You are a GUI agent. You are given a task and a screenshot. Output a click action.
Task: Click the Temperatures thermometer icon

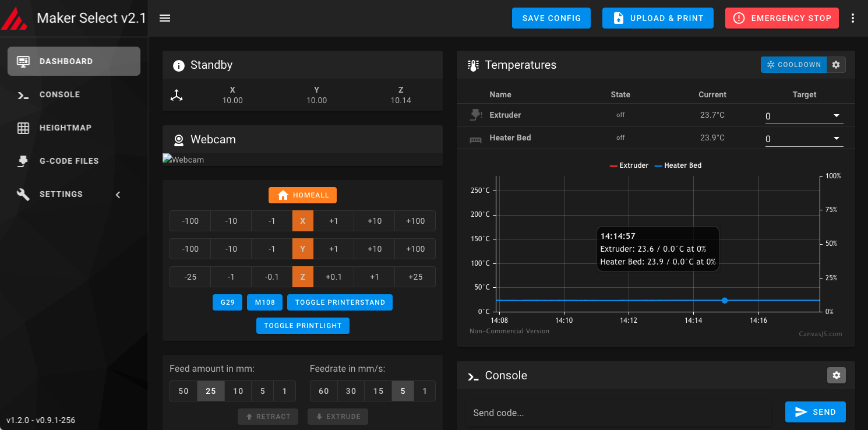474,65
